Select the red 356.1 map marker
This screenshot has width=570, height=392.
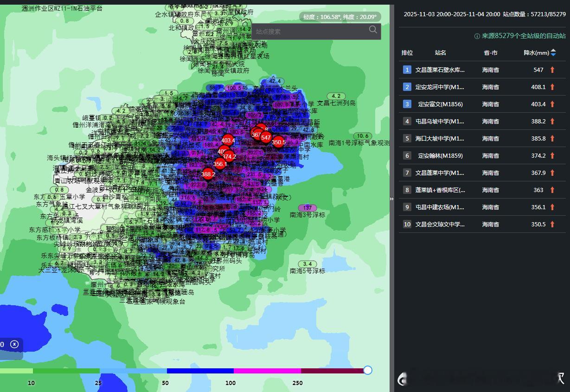click(220, 164)
